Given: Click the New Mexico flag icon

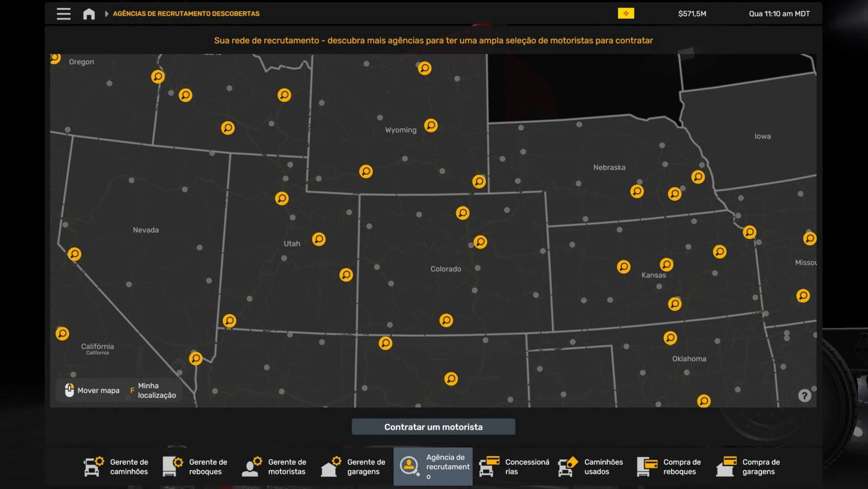Looking at the screenshot, I should 626,14.
